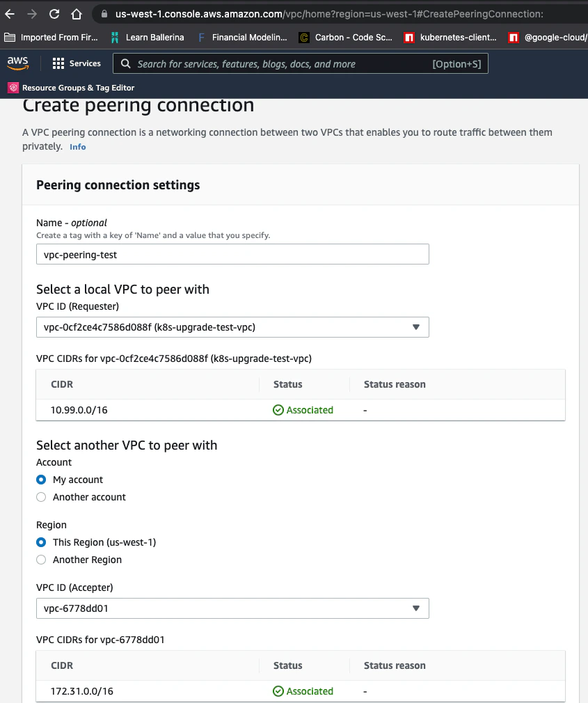Image resolution: width=588 pixels, height=703 pixels.
Task: Click the AWS logo home icon
Action: click(x=18, y=63)
